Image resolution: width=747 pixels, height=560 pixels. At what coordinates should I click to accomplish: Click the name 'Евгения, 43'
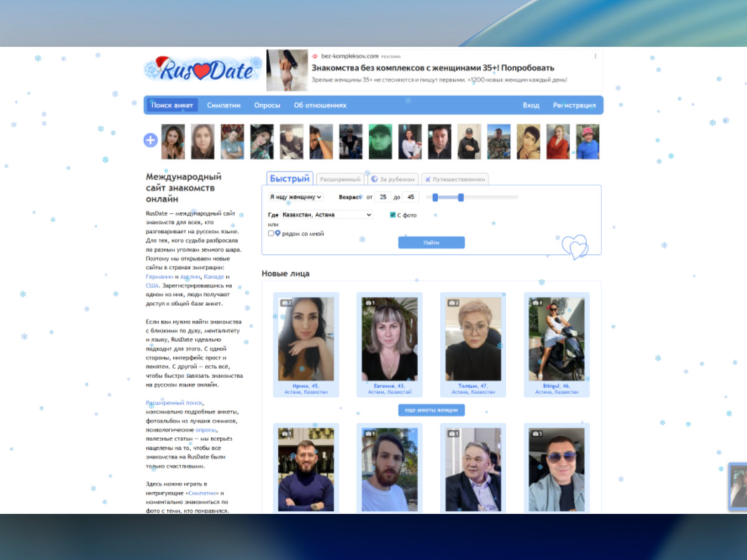(390, 386)
